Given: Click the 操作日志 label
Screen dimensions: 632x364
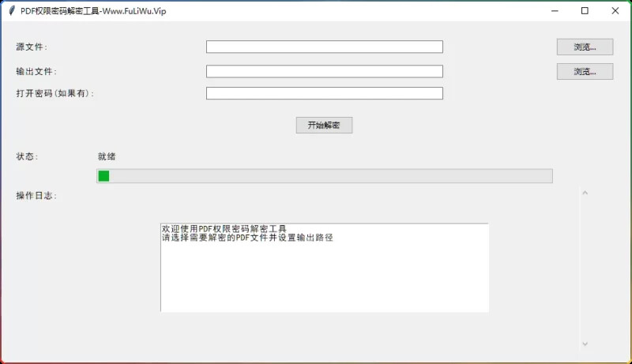Looking at the screenshot, I should point(36,196).
